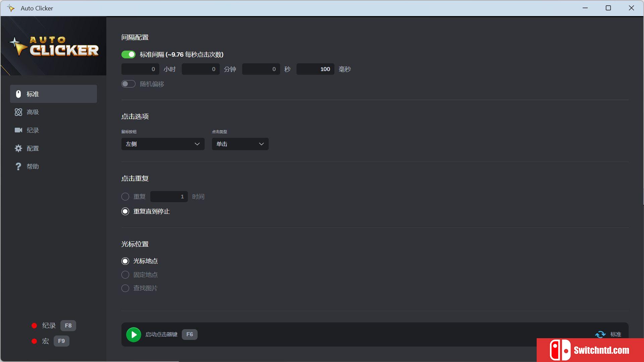The width and height of the screenshot is (644, 362).
Task: Choose the 光标地点 radio option
Action: pos(125,261)
